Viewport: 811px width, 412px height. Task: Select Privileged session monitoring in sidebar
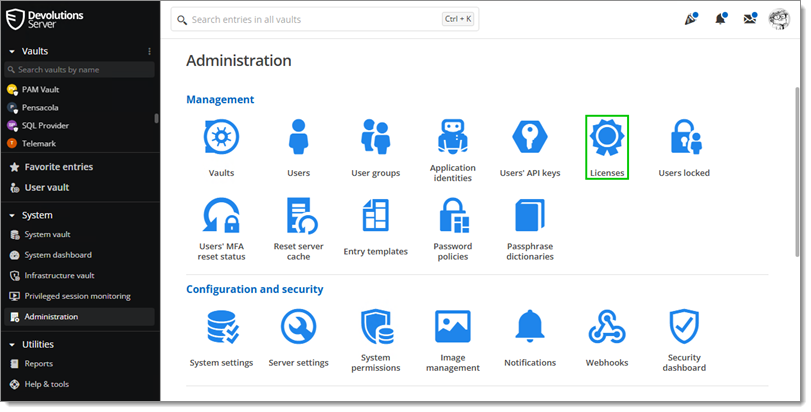click(77, 296)
